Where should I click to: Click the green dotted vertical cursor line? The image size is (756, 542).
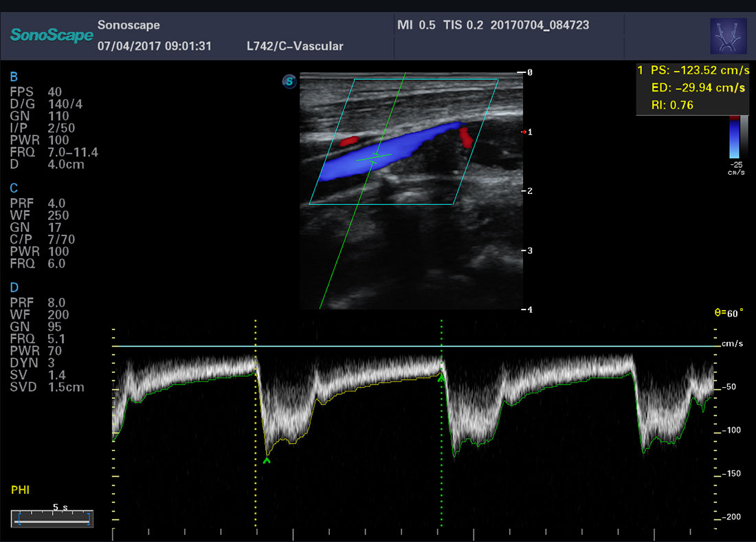[441, 423]
